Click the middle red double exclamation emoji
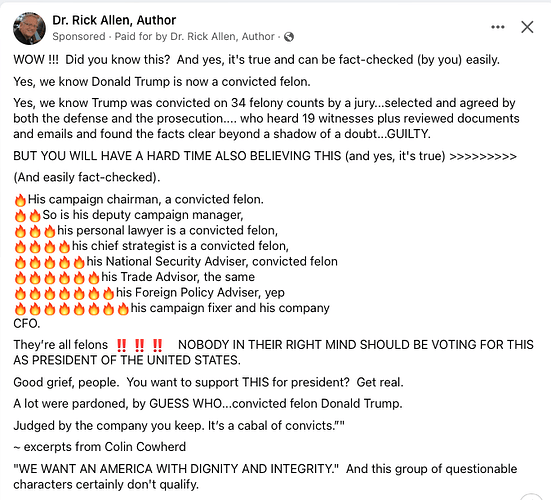551x500 pixels. coord(140,345)
